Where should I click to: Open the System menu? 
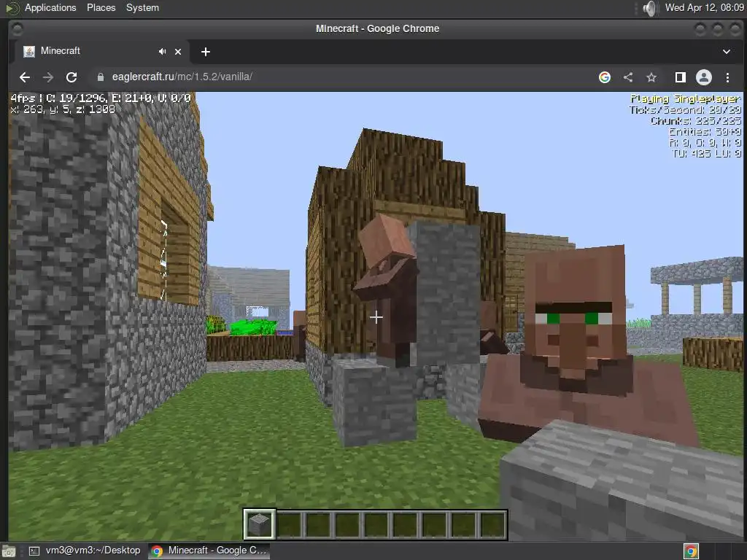point(142,7)
